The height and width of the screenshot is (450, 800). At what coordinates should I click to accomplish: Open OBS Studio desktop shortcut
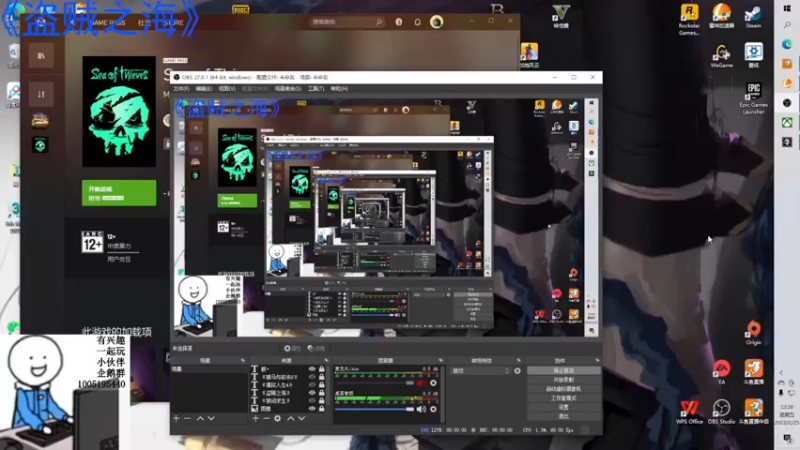[x=721, y=412]
